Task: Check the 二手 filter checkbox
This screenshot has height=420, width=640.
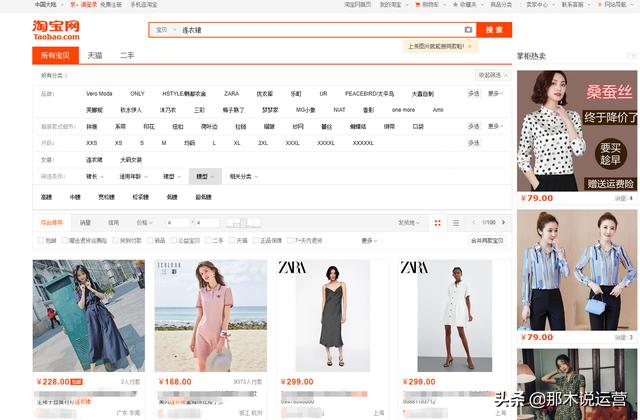Action: (x=208, y=240)
